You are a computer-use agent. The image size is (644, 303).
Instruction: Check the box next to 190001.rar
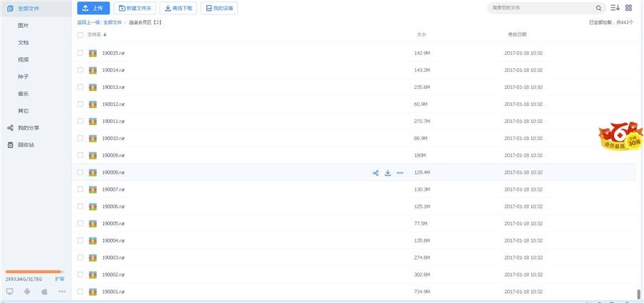click(x=80, y=292)
